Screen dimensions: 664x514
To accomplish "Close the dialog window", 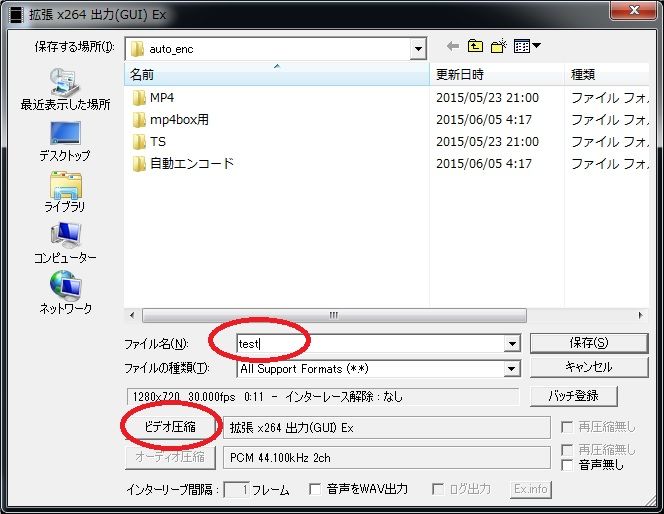I will pyautogui.click(x=634, y=10).
